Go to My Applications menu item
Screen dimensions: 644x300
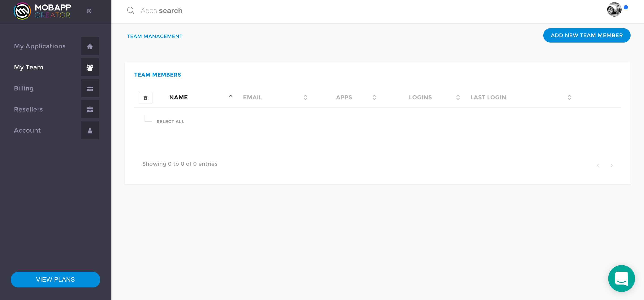point(40,46)
